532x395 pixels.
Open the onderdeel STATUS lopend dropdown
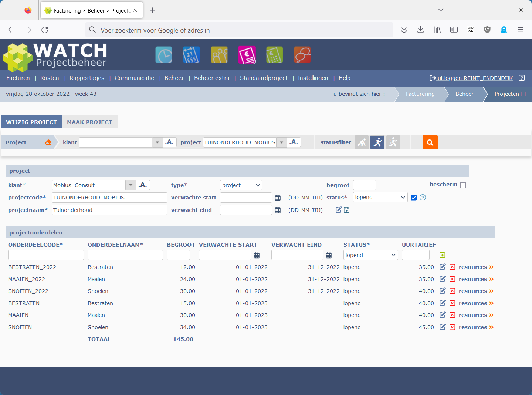(x=370, y=255)
